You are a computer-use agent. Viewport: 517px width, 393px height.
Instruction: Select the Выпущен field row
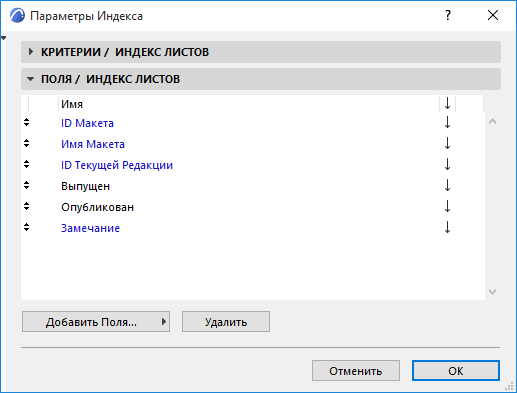pos(252,186)
